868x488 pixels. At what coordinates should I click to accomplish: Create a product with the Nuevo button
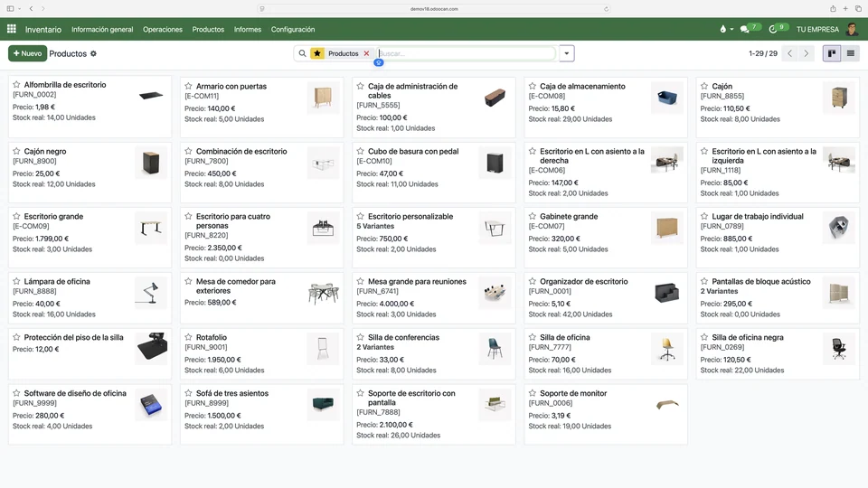pyautogui.click(x=27, y=53)
